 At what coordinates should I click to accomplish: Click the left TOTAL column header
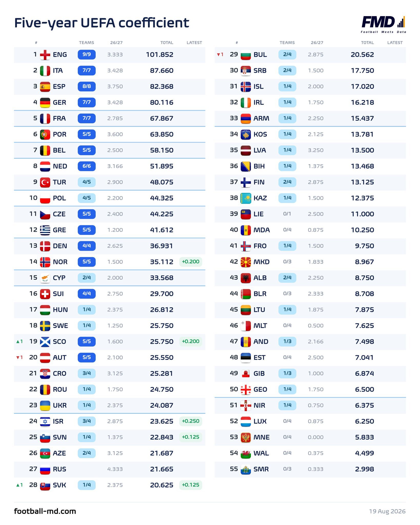(167, 43)
